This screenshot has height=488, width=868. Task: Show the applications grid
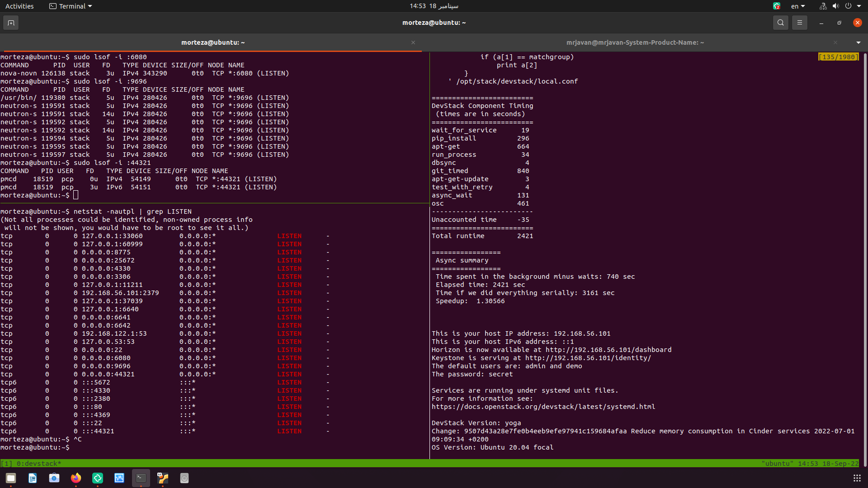pos(857,478)
